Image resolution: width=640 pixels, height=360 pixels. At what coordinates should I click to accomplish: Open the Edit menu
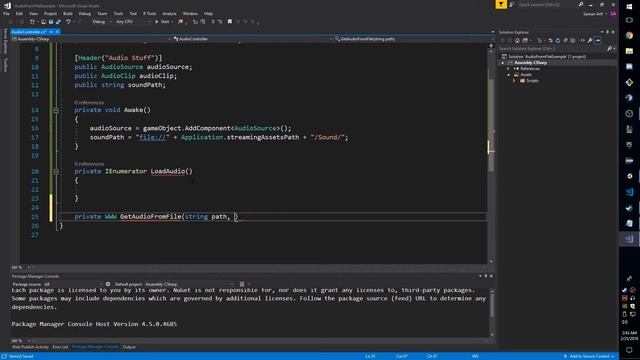tap(19, 13)
